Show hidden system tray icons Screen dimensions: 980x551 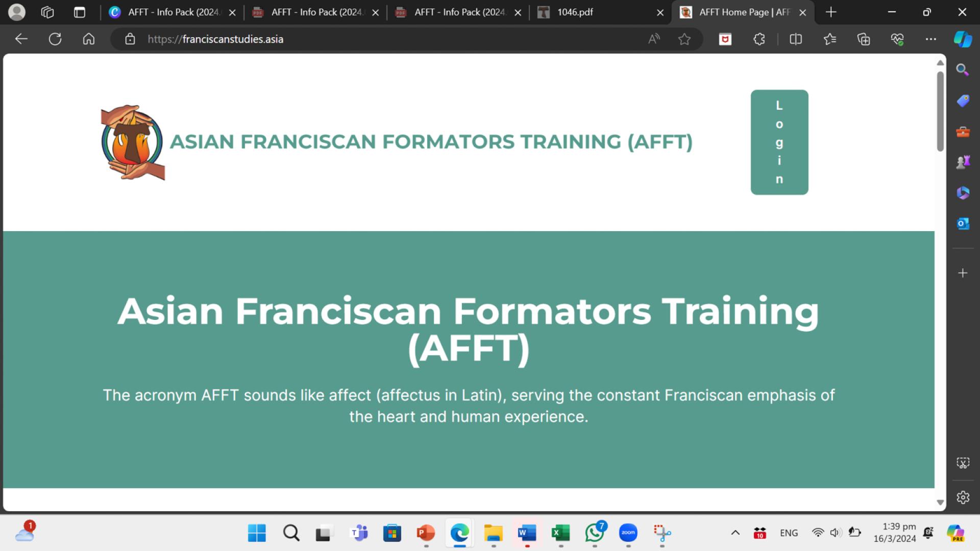pos(735,533)
